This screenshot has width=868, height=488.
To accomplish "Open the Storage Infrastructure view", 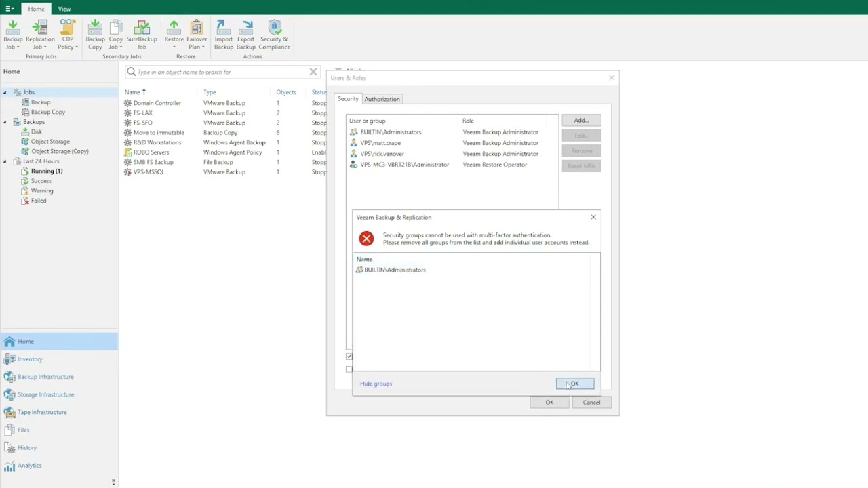I will click(x=59, y=394).
